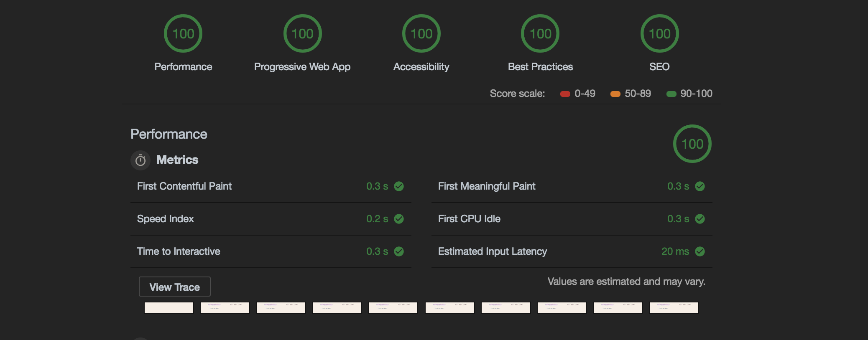868x340 pixels.
Task: Click the large 100 gauge in the Performance section
Action: coord(692,144)
